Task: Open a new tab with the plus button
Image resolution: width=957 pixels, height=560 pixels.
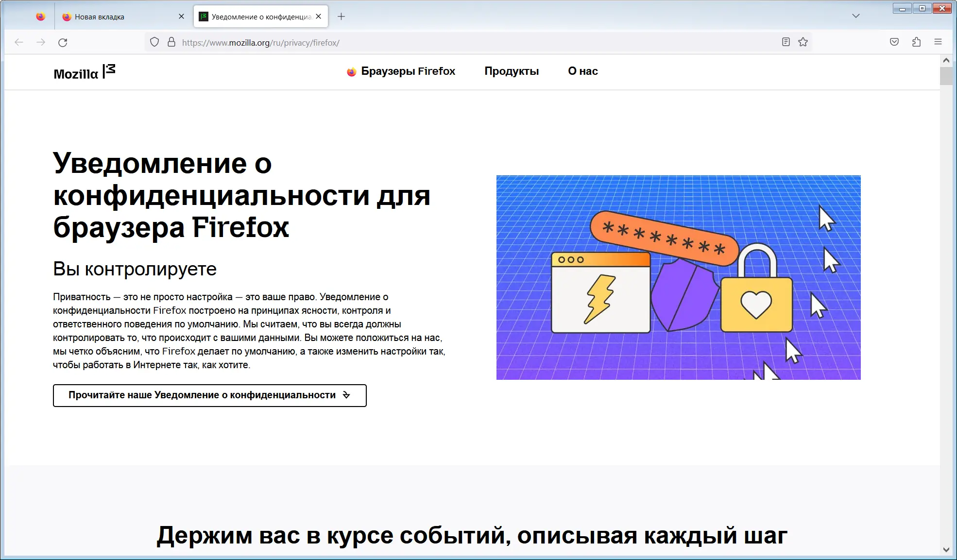Action: (341, 16)
